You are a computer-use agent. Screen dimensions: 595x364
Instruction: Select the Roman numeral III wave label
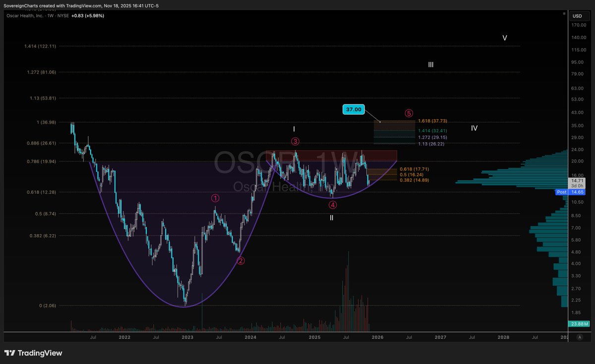[431, 65]
